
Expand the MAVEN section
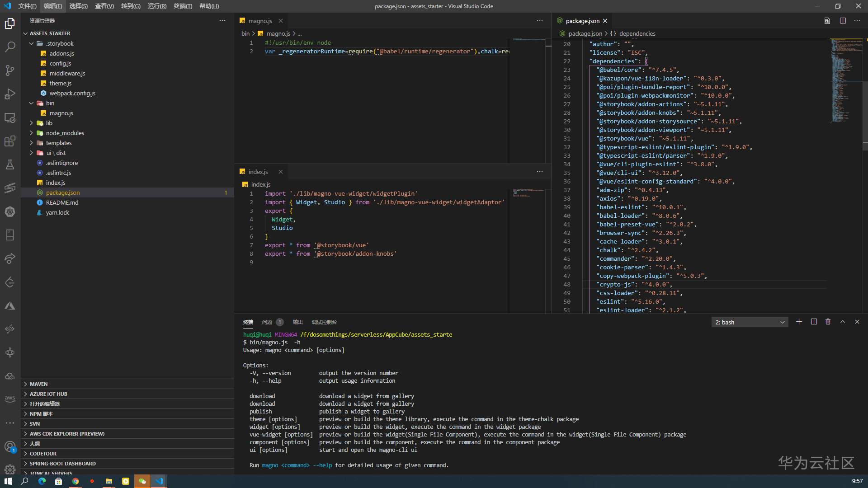(x=38, y=384)
